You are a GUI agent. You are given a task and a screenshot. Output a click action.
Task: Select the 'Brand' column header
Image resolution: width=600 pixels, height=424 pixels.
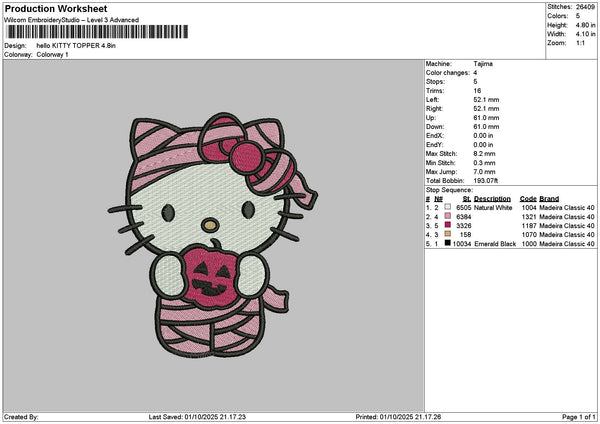549,199
